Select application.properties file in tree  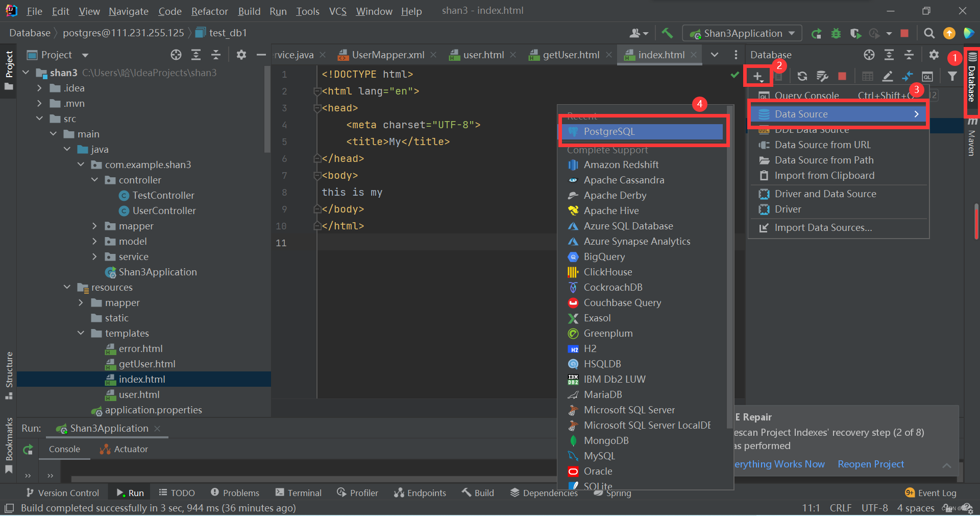pos(153,410)
